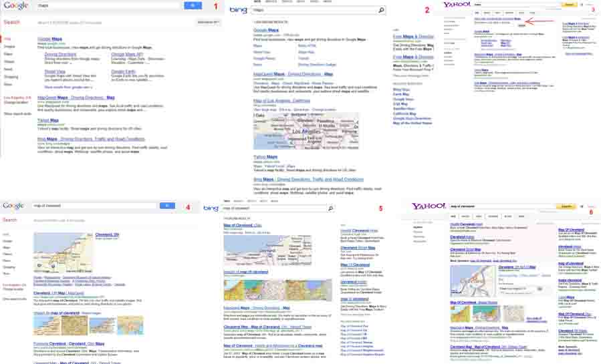Select Videos in Google panel 1 sidebar
601x364 pixels.
click(x=9, y=61)
